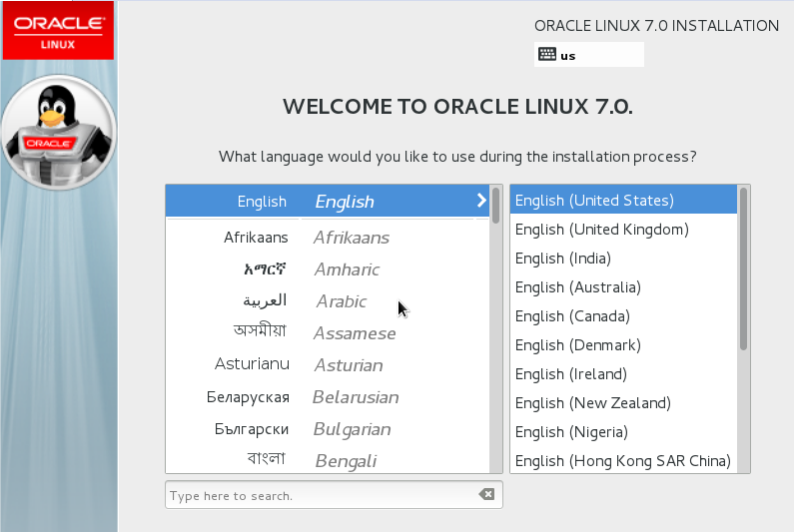This screenshot has height=532, width=794.
Task: Click the arrow chevron on English row
Action: [481, 201]
